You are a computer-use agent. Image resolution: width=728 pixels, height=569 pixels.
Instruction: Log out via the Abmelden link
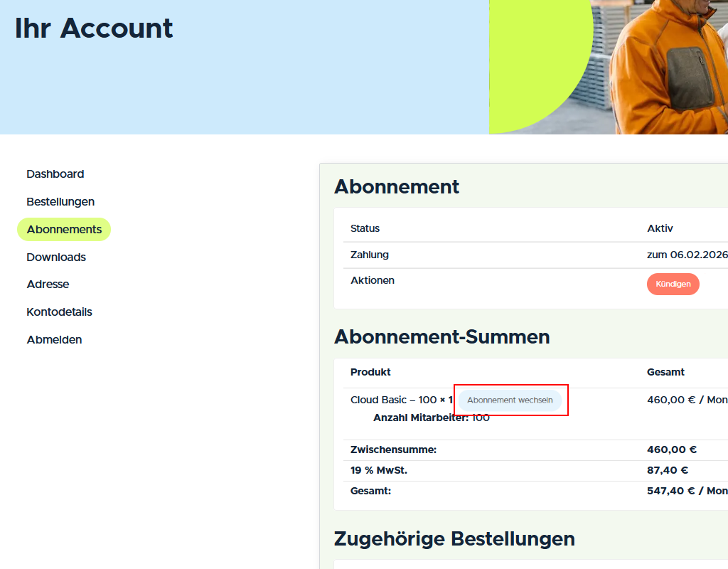[x=54, y=339]
